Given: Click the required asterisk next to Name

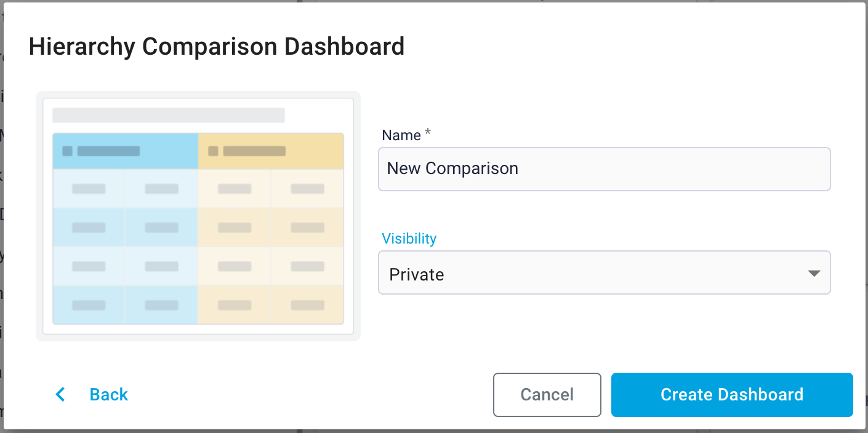Looking at the screenshot, I should click(427, 130).
